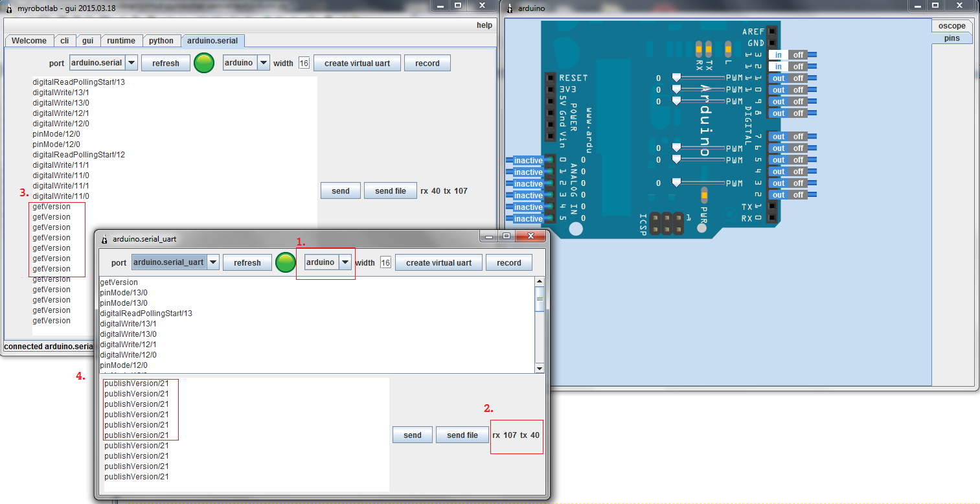Screen dimensions: 980x504
Task: Click send in the serial_uart window
Action: click(413, 435)
